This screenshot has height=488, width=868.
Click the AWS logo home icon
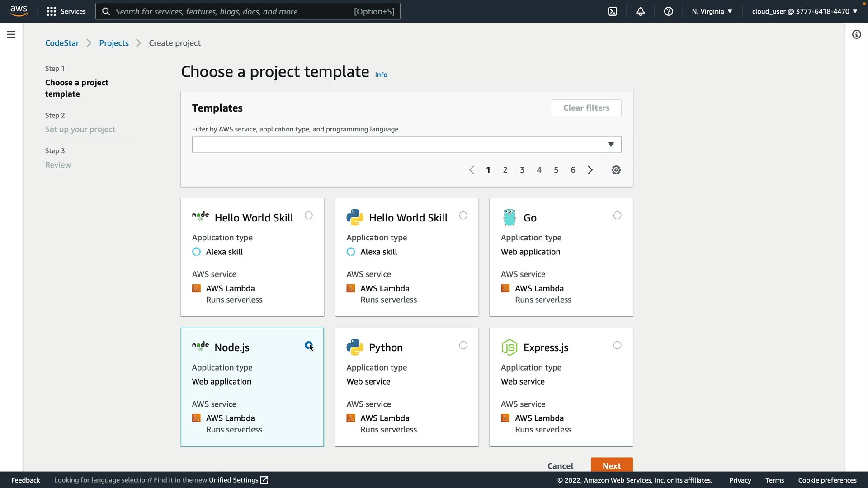(x=19, y=11)
